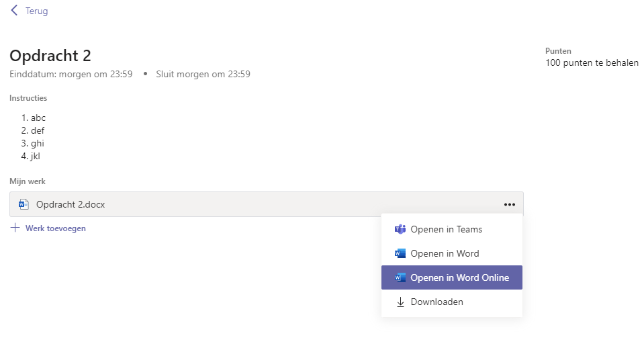Click the download arrow icon
The width and height of the screenshot is (644, 348).
click(400, 302)
